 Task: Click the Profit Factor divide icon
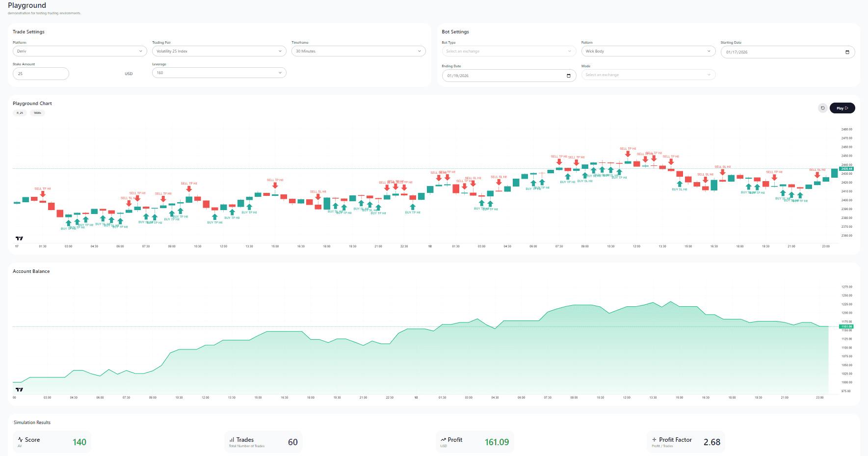[654, 440]
